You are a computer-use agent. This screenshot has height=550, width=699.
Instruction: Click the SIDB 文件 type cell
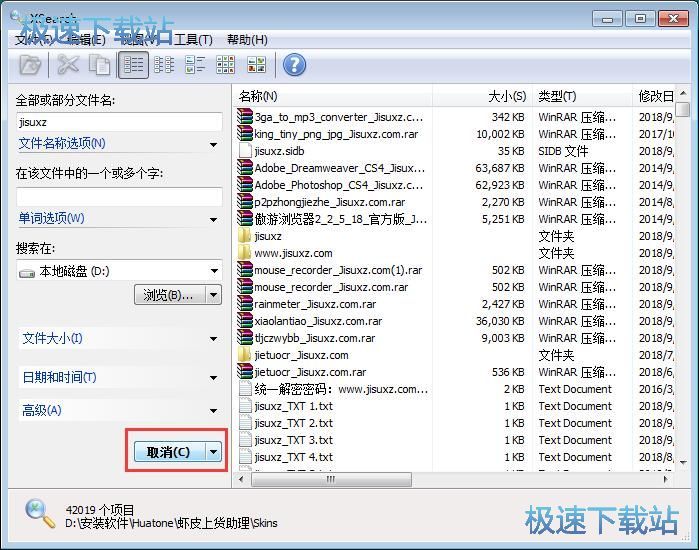563,151
